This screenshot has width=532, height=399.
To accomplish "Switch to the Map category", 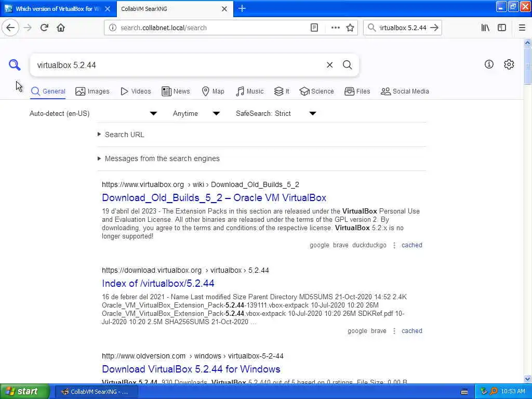I will [x=213, y=91].
